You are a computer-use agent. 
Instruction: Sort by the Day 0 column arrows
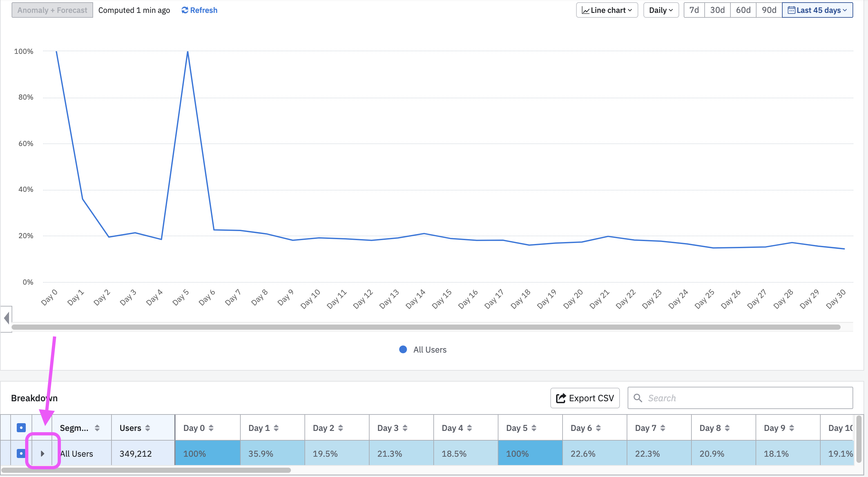211,428
